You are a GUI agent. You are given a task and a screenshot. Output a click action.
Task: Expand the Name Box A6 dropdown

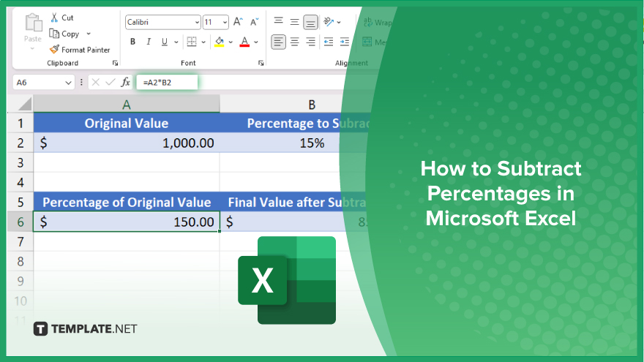[x=68, y=83]
